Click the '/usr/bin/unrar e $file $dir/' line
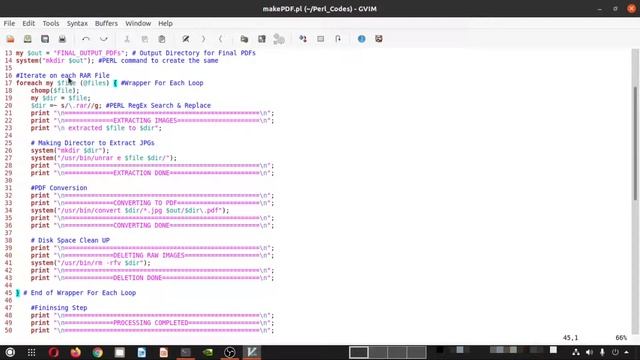Image resolution: width=640 pixels, height=360 pixels. tap(104, 158)
